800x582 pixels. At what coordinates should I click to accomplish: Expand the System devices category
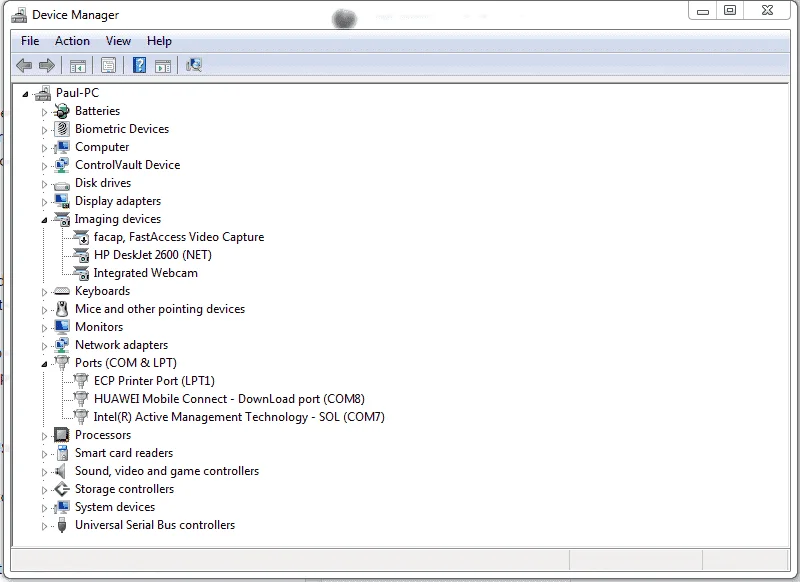pos(44,508)
